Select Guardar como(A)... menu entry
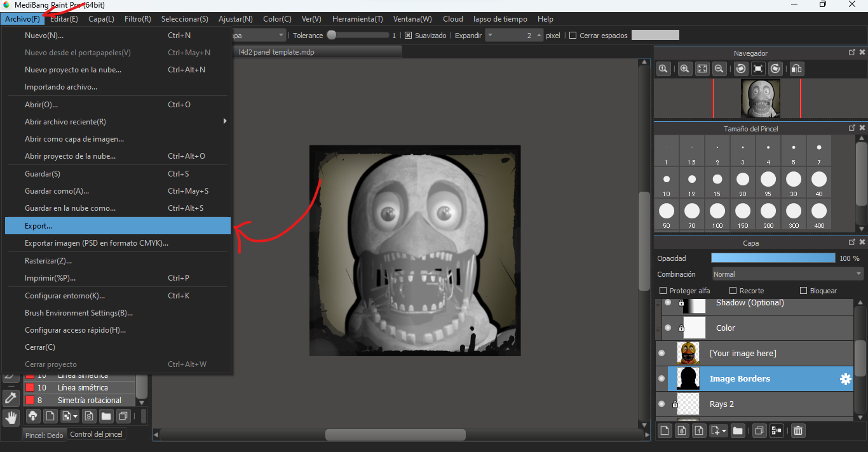Image resolution: width=868 pixels, height=452 pixels. coord(118,191)
